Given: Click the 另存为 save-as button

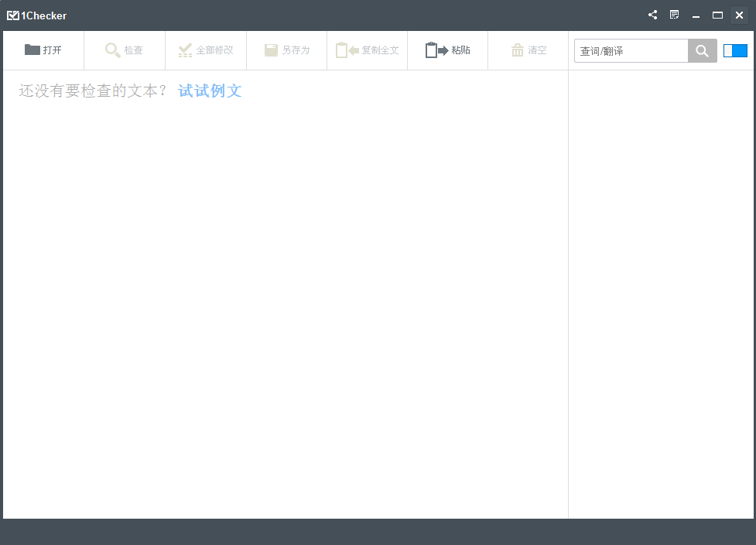Looking at the screenshot, I should 287,50.
